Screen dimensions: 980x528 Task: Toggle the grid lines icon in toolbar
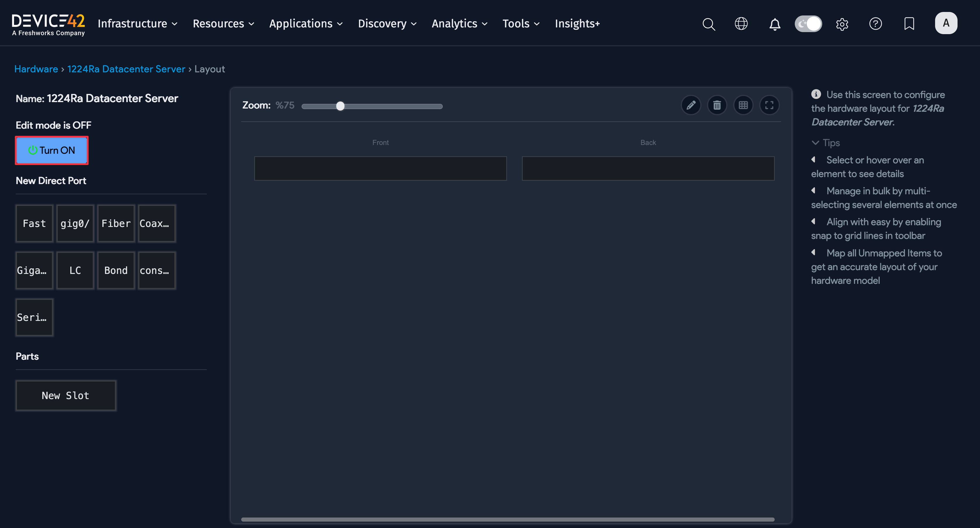[743, 105]
